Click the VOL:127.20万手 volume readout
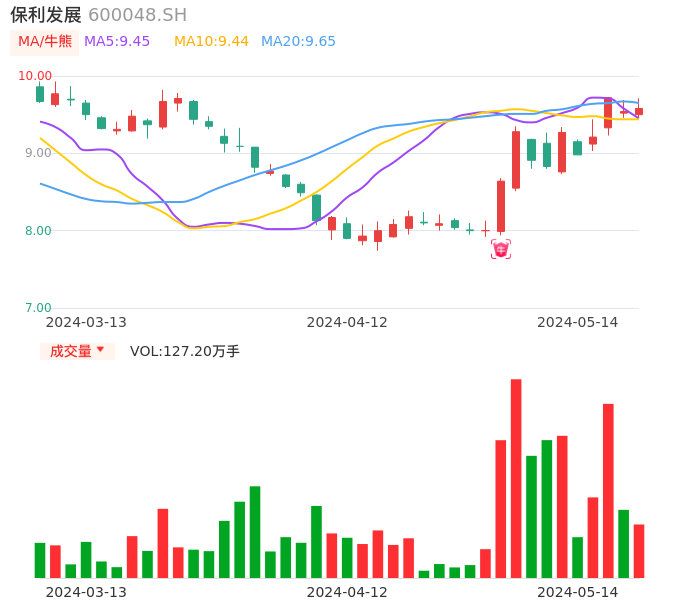The width and height of the screenshot is (686, 606). (x=185, y=351)
